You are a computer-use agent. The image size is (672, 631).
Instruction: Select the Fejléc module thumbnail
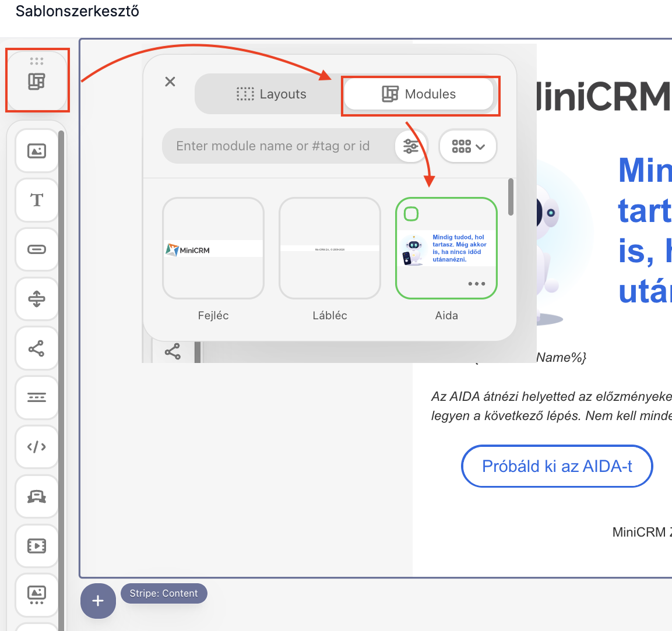213,248
